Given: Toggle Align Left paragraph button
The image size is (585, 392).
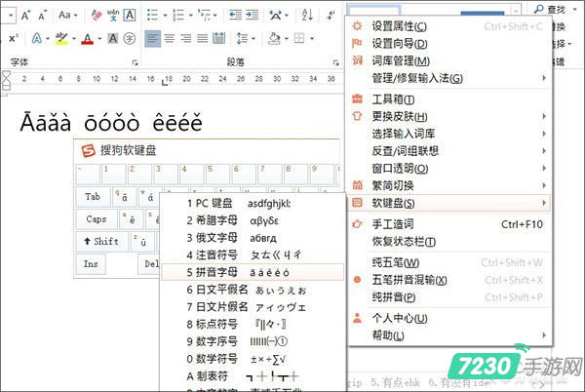Looking at the screenshot, I should click(153, 38).
